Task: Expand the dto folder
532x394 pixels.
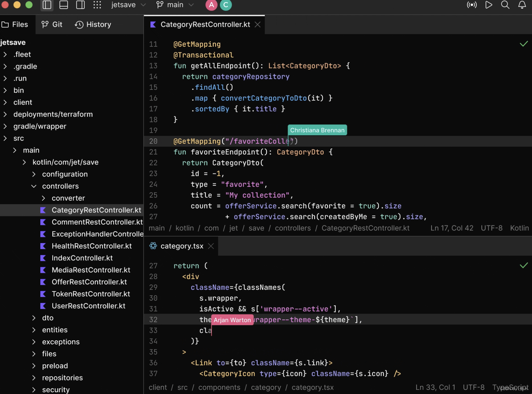Action: pos(34,318)
